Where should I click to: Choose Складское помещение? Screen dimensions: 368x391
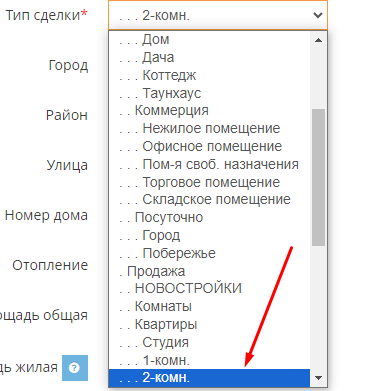click(209, 200)
